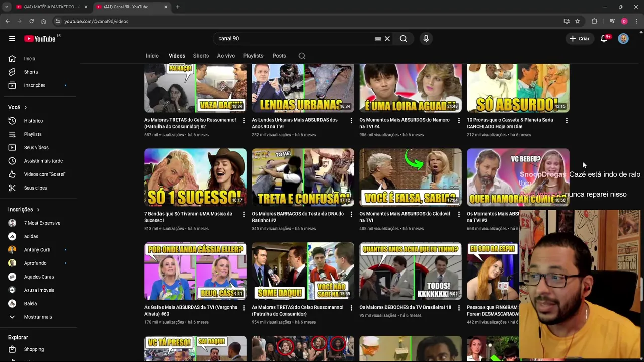Open title 10 Provas que o Casseta & Planeta
The height and width of the screenshot is (362, 644).
coord(510,123)
